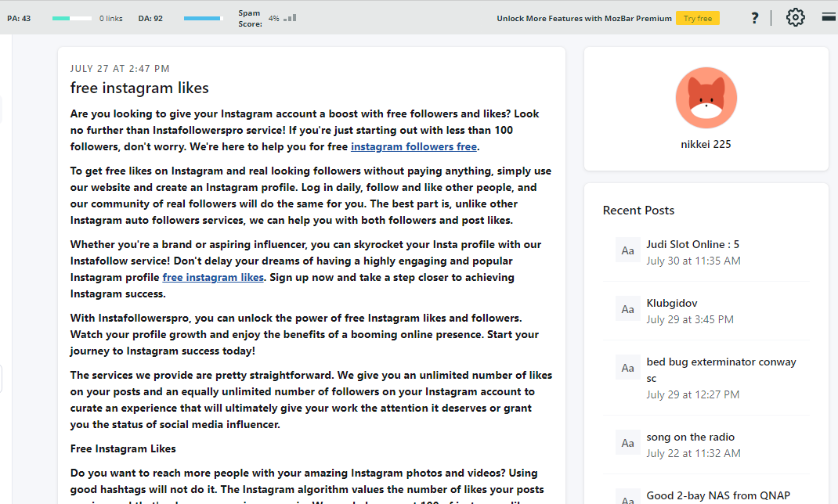This screenshot has width=838, height=504.
Task: Click the DA domain authority progress bar
Action: [203, 18]
